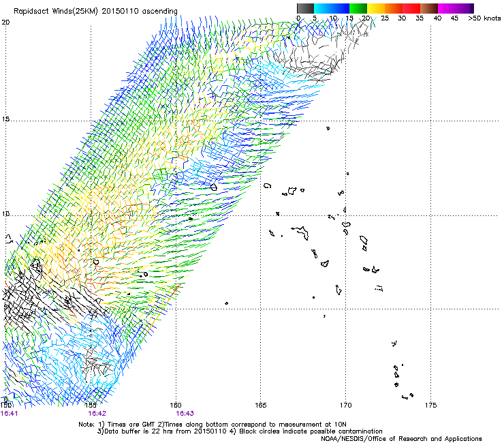Image resolution: width=504 pixels, height=443 pixels.
Task: Click the longitude label '160'
Action: pyautogui.click(x=176, y=405)
